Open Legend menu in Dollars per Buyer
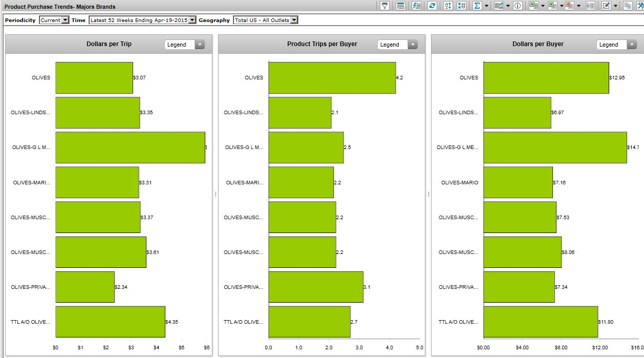 tap(631, 45)
